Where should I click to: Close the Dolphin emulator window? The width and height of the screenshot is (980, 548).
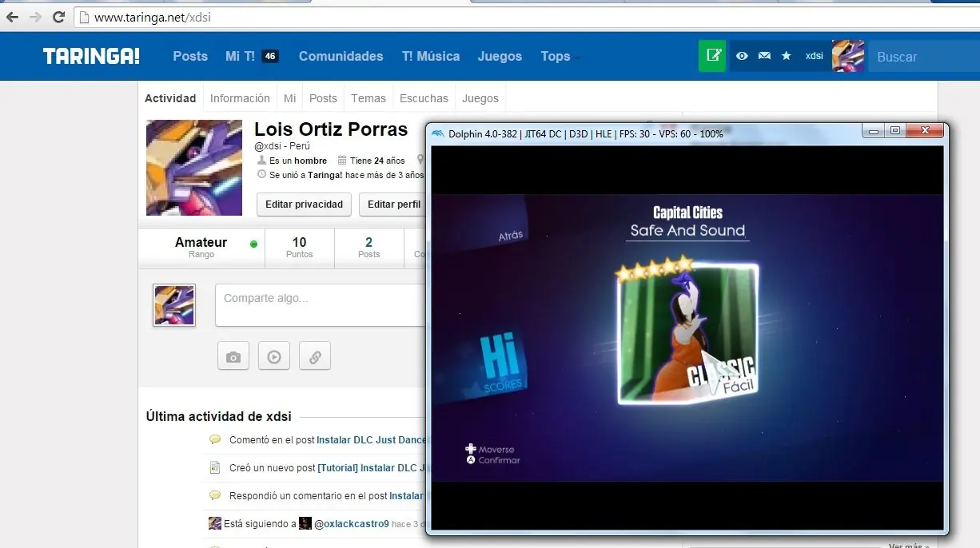[924, 131]
